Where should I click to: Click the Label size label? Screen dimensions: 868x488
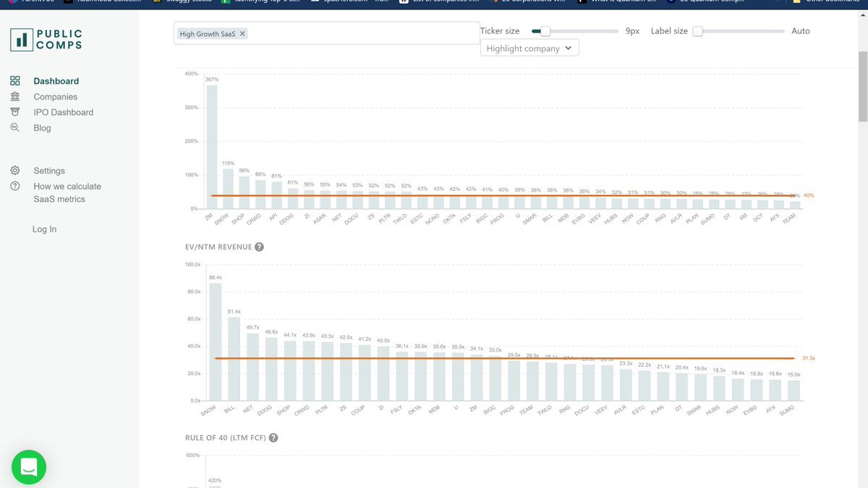(669, 31)
